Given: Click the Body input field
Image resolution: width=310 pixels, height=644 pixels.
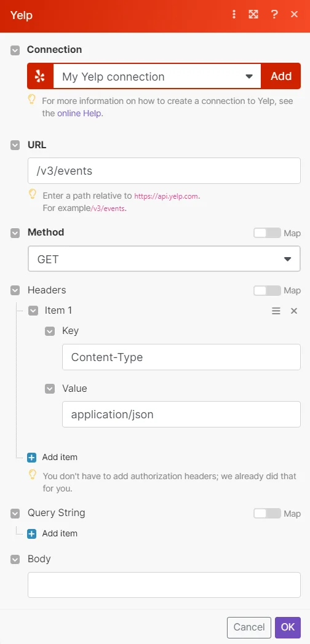Looking at the screenshot, I should coord(164,585).
